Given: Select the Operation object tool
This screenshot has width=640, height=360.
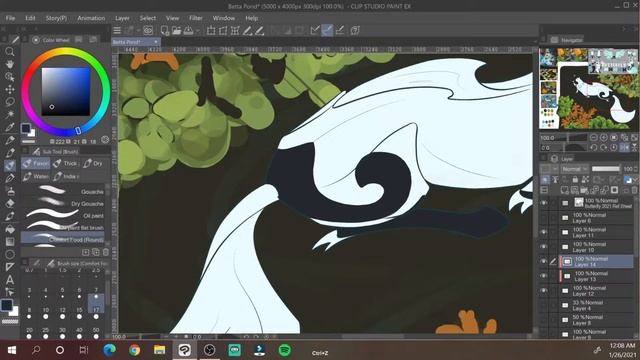Looking at the screenshot, I should click(10, 77).
